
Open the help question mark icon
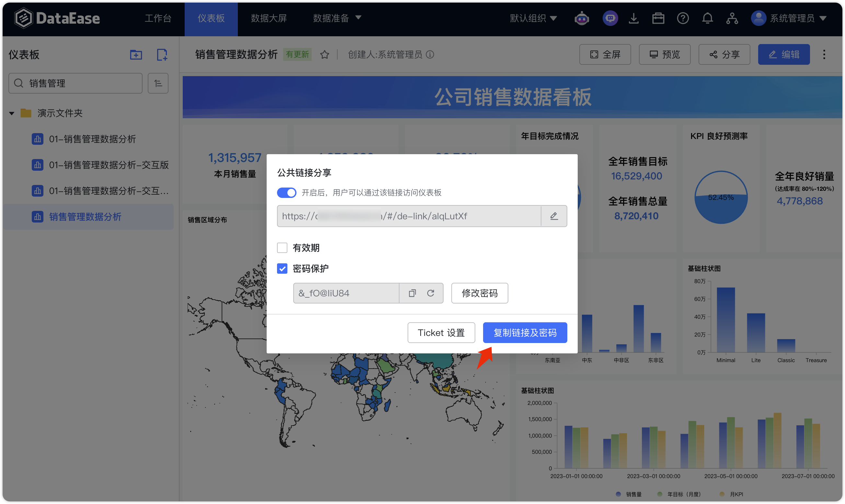click(x=683, y=18)
